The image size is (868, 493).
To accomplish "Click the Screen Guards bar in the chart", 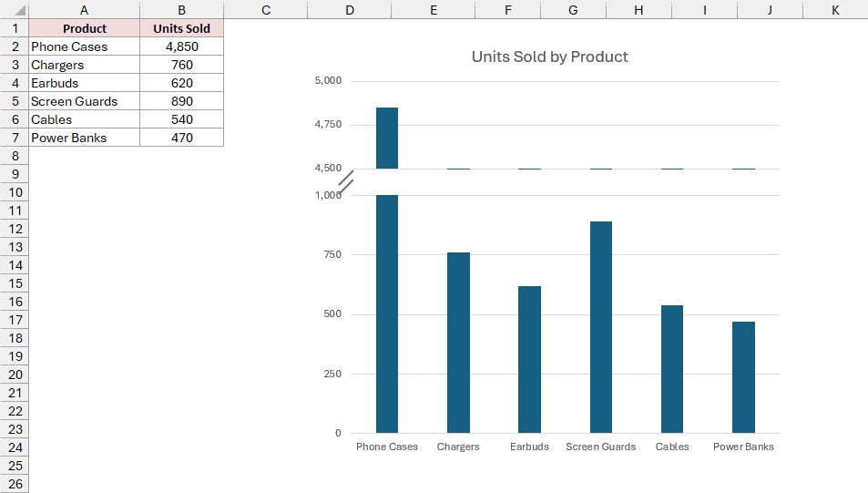I will click(600, 327).
